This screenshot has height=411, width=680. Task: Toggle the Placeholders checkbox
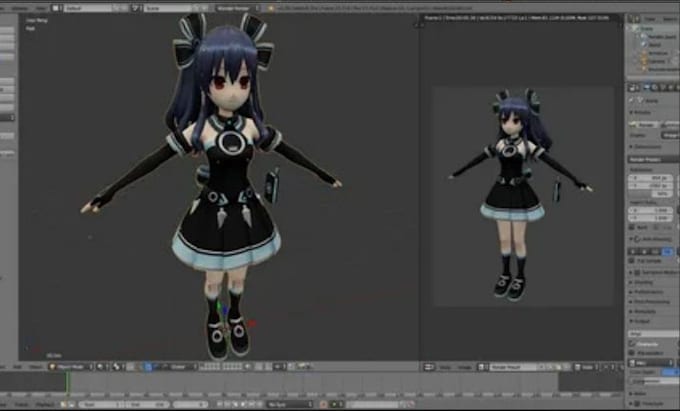(633, 353)
